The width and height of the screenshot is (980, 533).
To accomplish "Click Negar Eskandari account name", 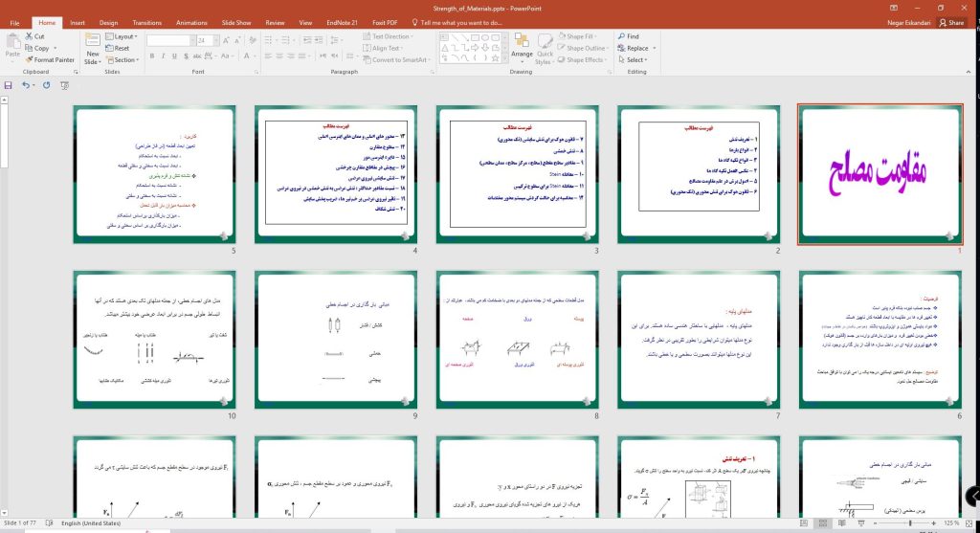I will coord(909,23).
